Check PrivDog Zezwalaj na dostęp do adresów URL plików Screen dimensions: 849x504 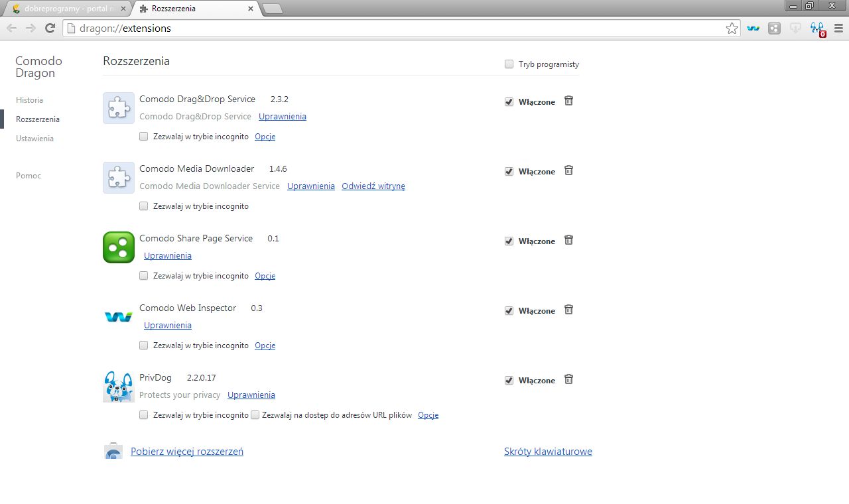255,415
